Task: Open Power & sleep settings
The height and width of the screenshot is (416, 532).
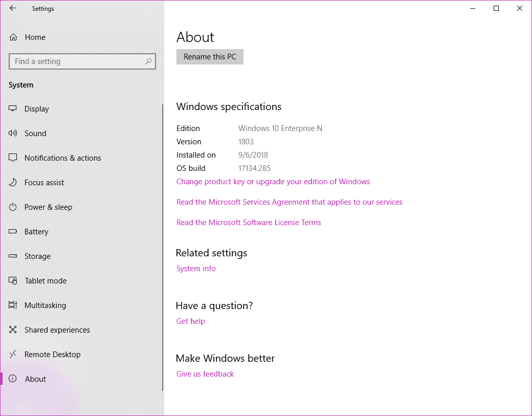Action: coord(48,207)
